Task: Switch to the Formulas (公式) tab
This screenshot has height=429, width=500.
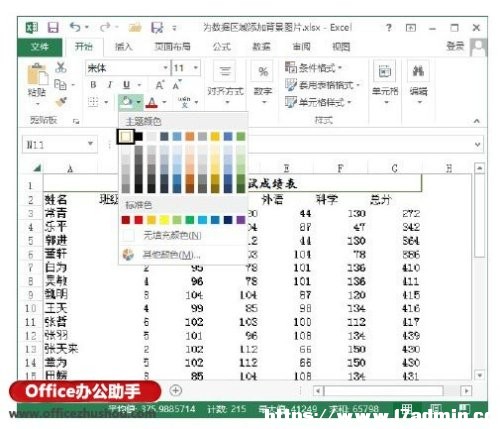Action: [222, 47]
